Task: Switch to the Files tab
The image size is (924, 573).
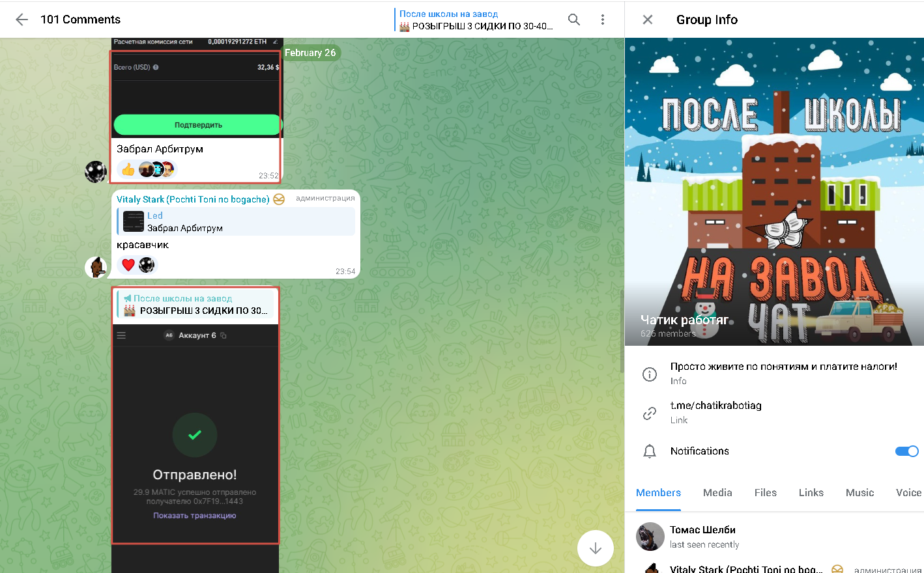Action: (x=766, y=493)
